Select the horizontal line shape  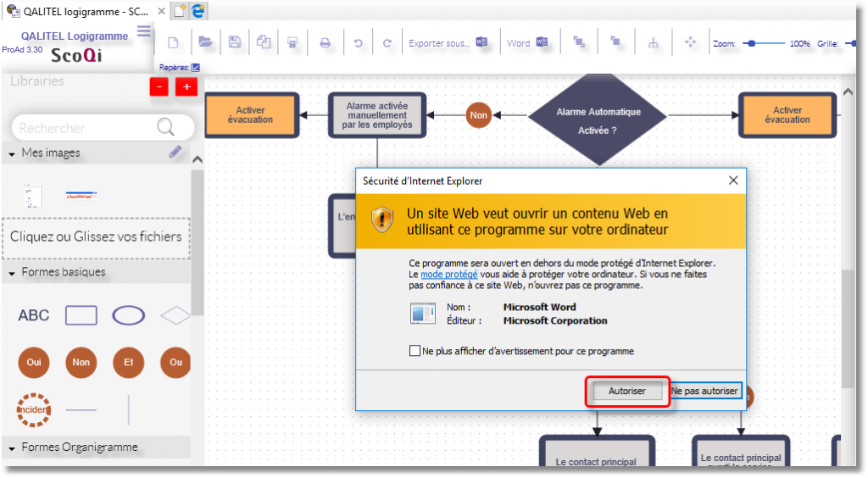pyautogui.click(x=81, y=410)
